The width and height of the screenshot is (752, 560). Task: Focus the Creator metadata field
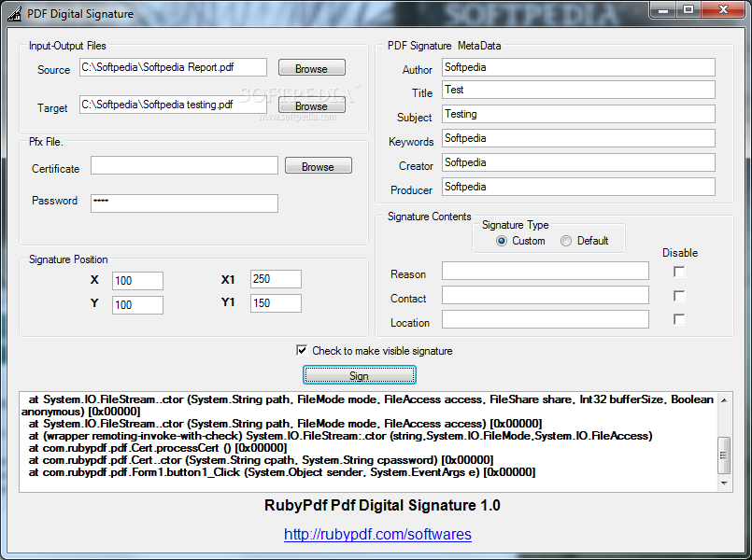pos(578,162)
